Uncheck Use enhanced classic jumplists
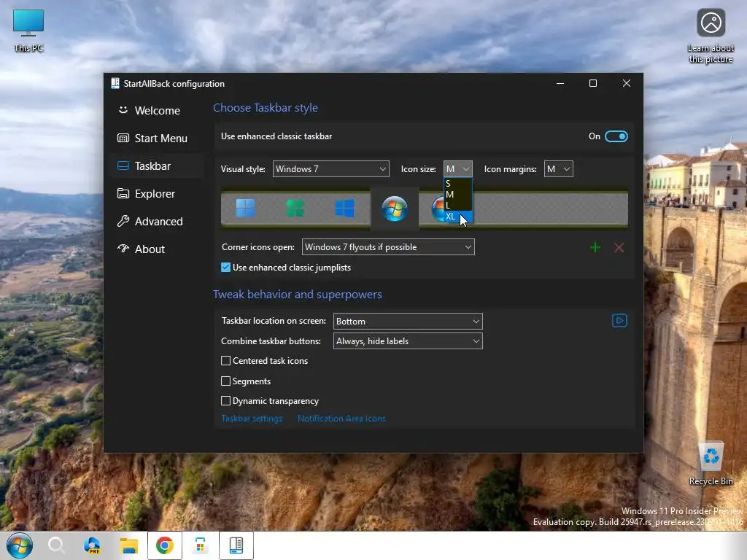 coord(226,268)
